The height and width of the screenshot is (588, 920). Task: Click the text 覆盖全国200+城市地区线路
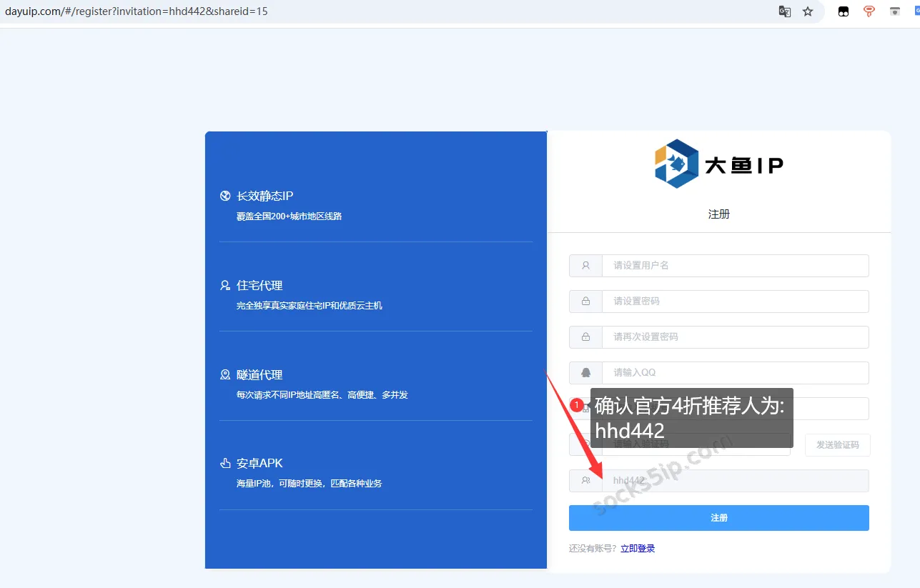click(290, 216)
